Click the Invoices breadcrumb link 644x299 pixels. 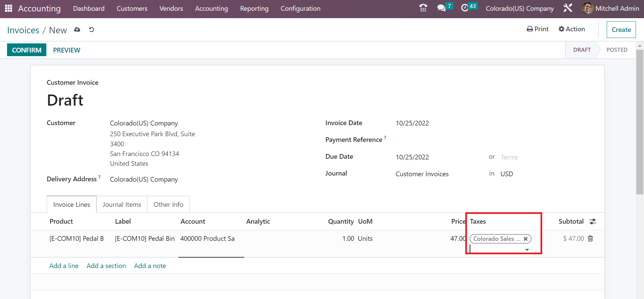23,30
